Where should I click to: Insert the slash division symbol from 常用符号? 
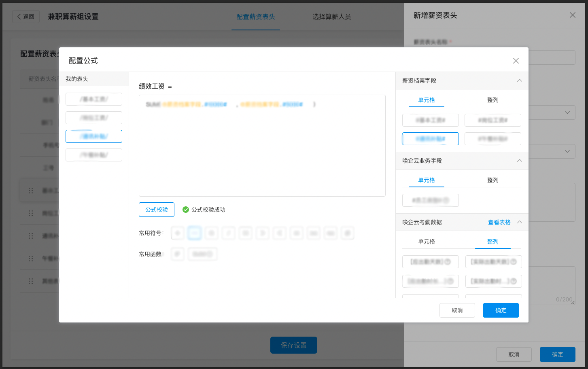coord(229,233)
